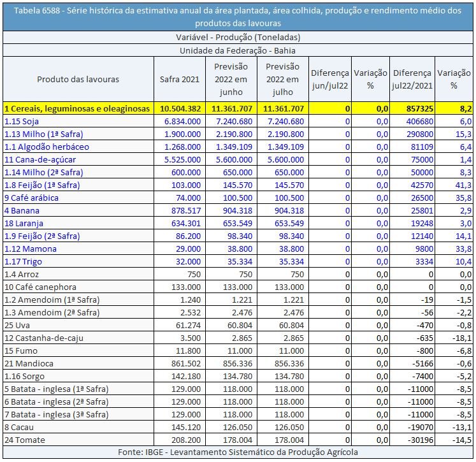This screenshot has height=462, width=476.
Task: Select '1.1 Algodão herbáceo' label
Action: [x=47, y=147]
